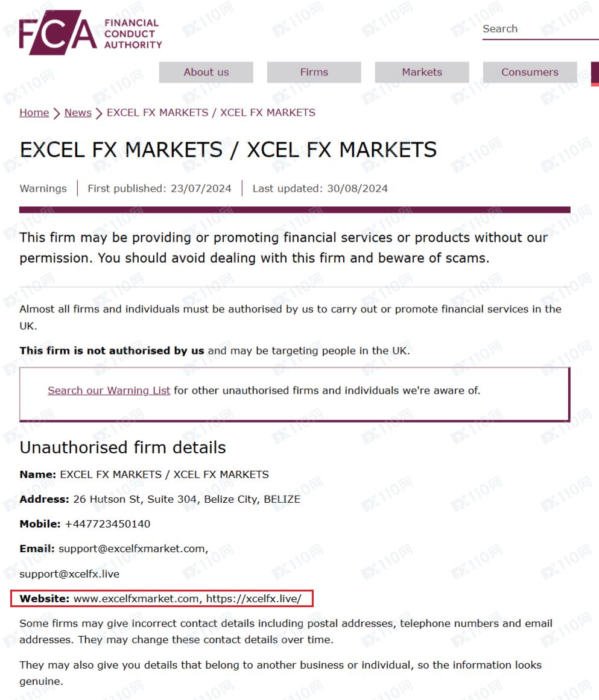Viewport: 599px width, 700px height.
Task: Open the Markets menu
Action: tap(422, 72)
